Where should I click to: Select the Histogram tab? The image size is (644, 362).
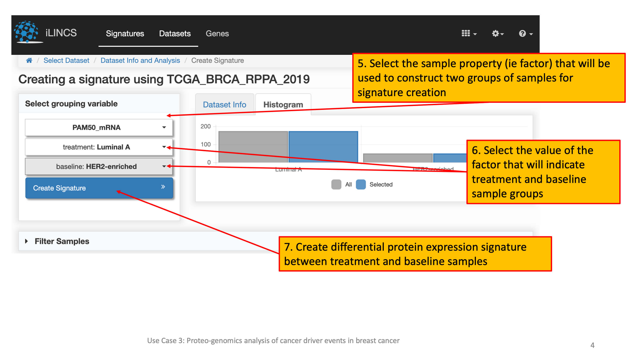tap(283, 105)
